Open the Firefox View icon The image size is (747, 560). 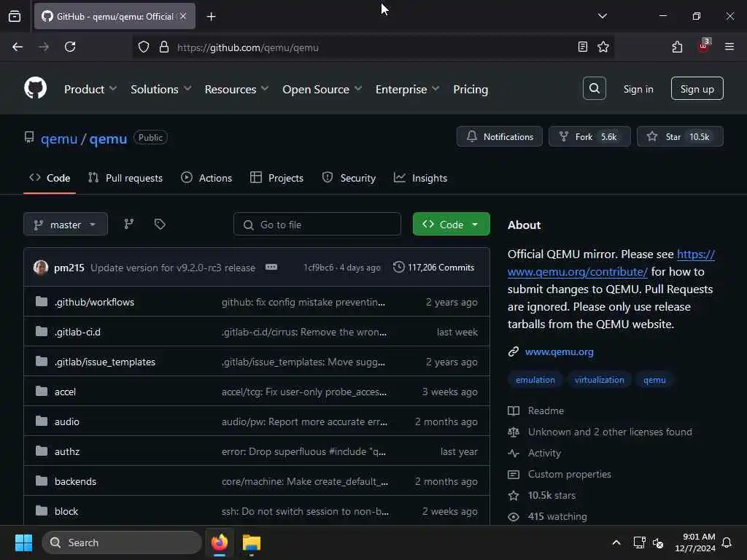(15, 17)
